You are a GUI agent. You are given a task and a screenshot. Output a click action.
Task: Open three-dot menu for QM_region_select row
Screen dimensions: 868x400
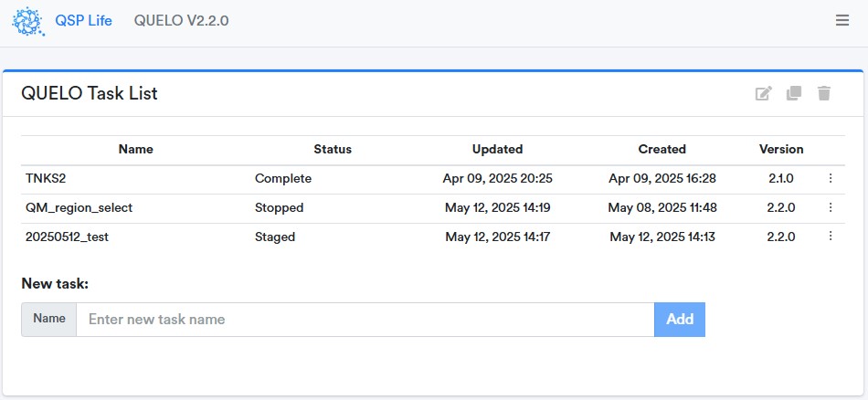(830, 208)
